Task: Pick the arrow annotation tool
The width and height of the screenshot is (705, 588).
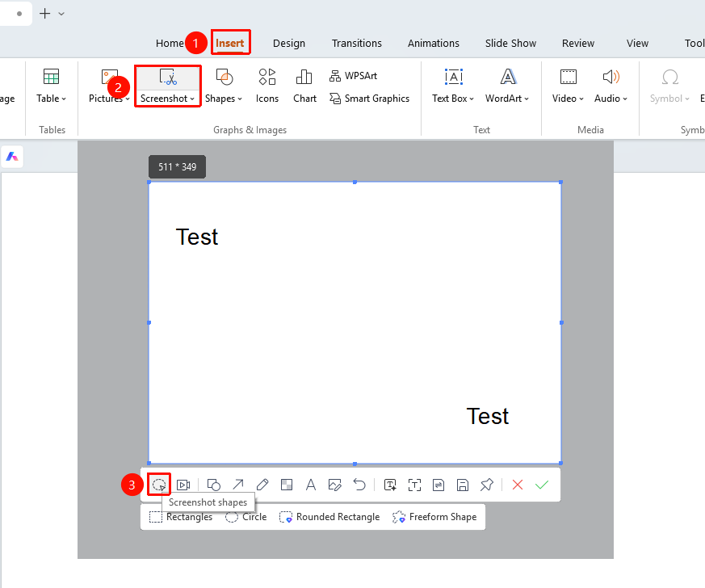Action: click(x=238, y=485)
